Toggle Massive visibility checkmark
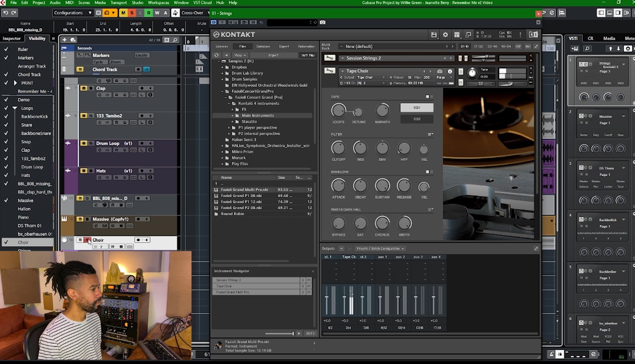The height and width of the screenshot is (364, 635). coord(6,201)
